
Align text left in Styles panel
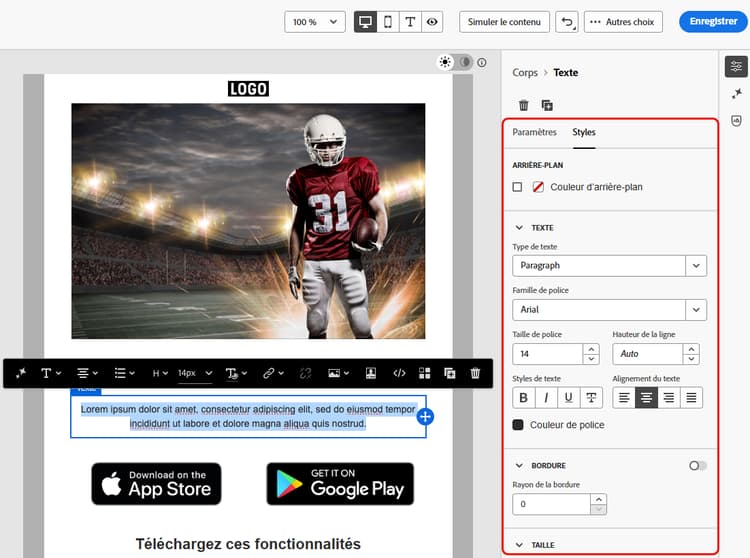pos(624,398)
